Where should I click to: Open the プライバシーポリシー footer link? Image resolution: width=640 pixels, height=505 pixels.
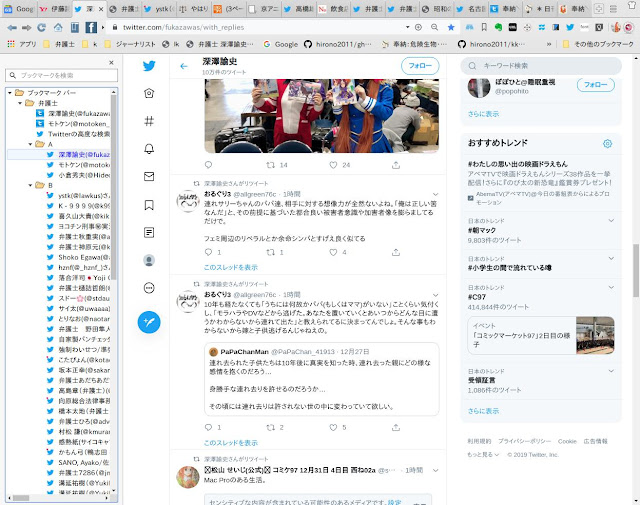[x=524, y=441]
